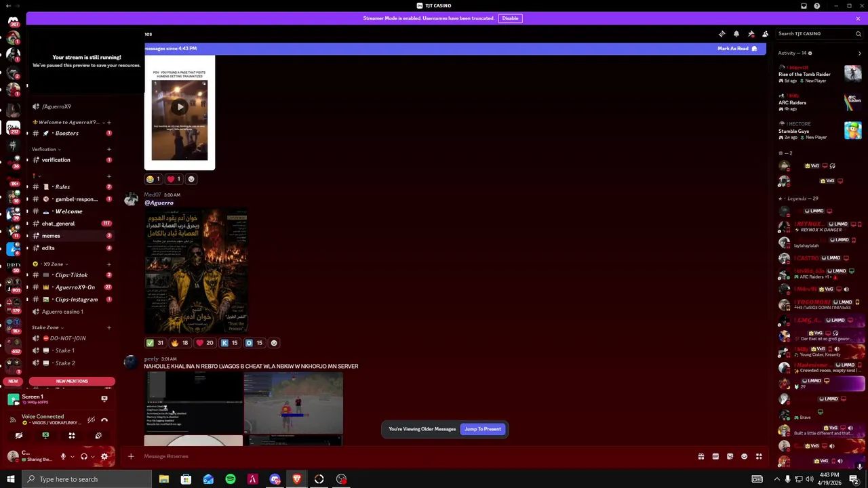
Task: Open GIF picker icon
Action: 715,457
